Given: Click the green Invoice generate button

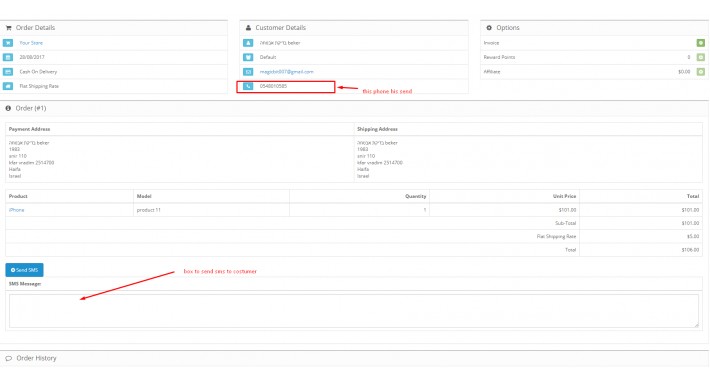Looking at the screenshot, I should point(700,43).
